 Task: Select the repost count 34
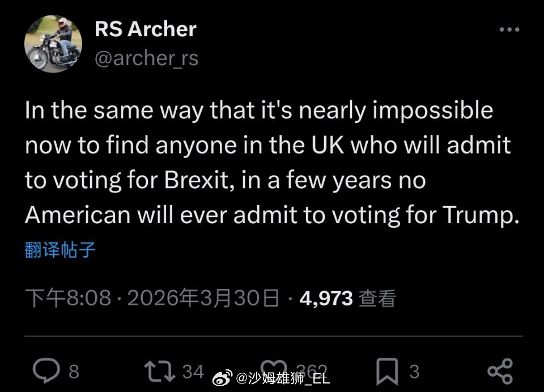tap(193, 371)
